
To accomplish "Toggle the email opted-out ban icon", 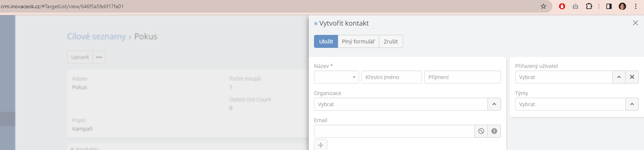I will 481,131.
